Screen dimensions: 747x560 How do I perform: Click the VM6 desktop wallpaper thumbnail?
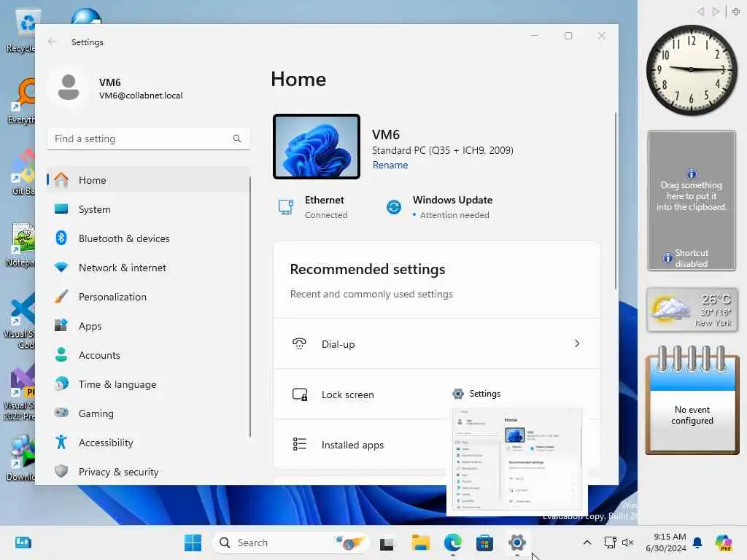pyautogui.click(x=317, y=147)
